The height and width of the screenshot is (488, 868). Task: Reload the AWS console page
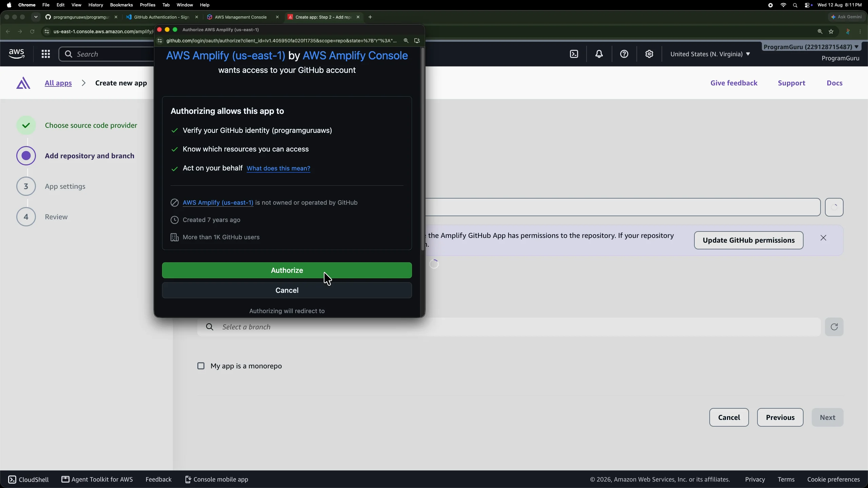point(32,32)
